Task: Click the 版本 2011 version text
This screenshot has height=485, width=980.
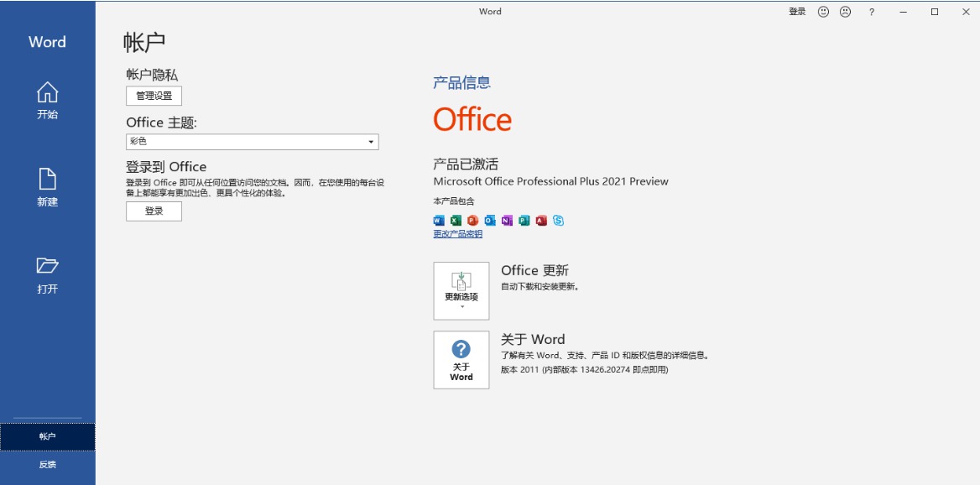Action: tap(584, 370)
